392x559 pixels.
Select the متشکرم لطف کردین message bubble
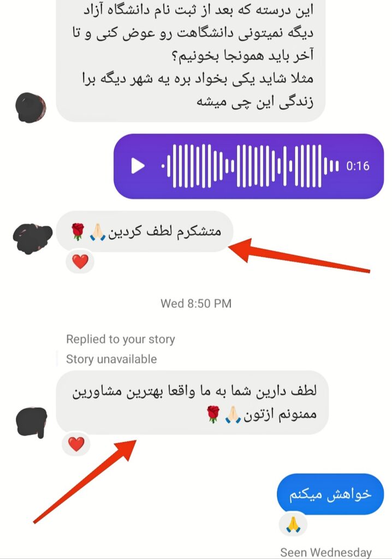(145, 231)
